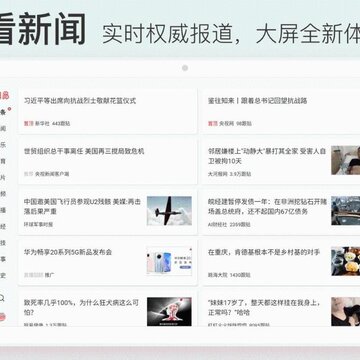Open the food bowls thumbnail for the 肯德基 article
360x360 pixels.
[346, 261]
